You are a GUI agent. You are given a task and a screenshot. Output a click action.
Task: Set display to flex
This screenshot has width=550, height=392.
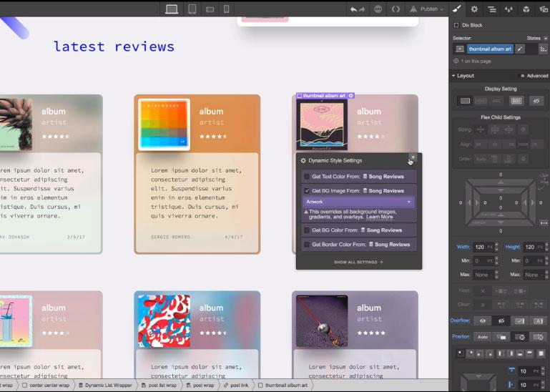(x=516, y=101)
